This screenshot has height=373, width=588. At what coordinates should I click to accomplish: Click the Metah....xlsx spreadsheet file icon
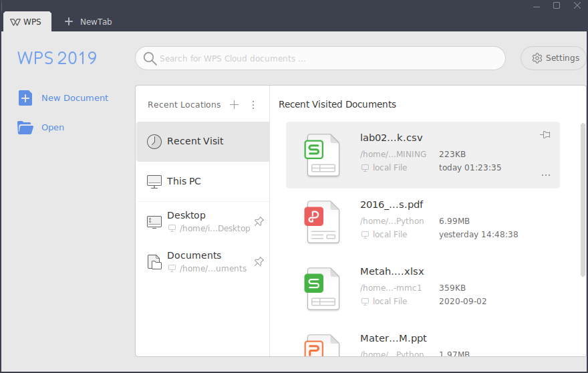[x=322, y=289]
